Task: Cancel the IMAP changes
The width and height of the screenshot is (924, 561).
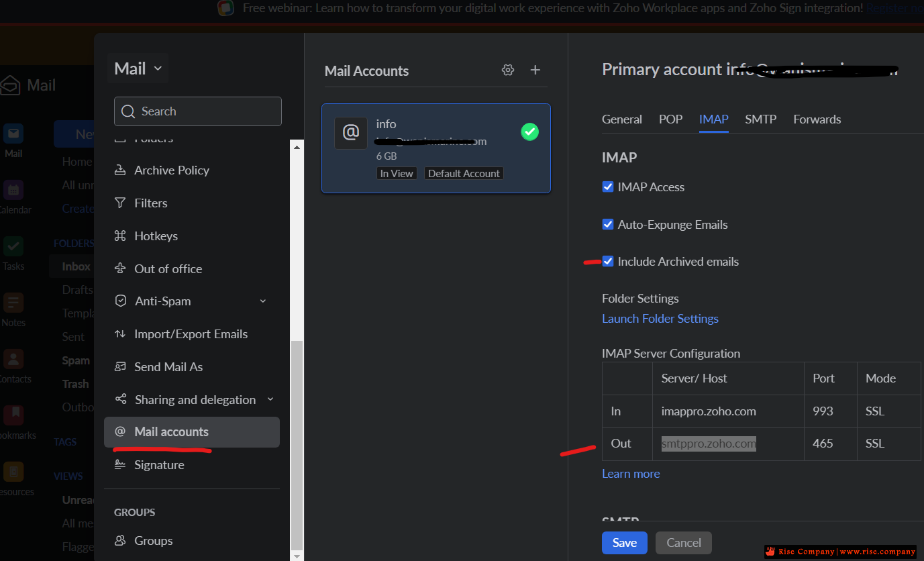Action: (684, 543)
